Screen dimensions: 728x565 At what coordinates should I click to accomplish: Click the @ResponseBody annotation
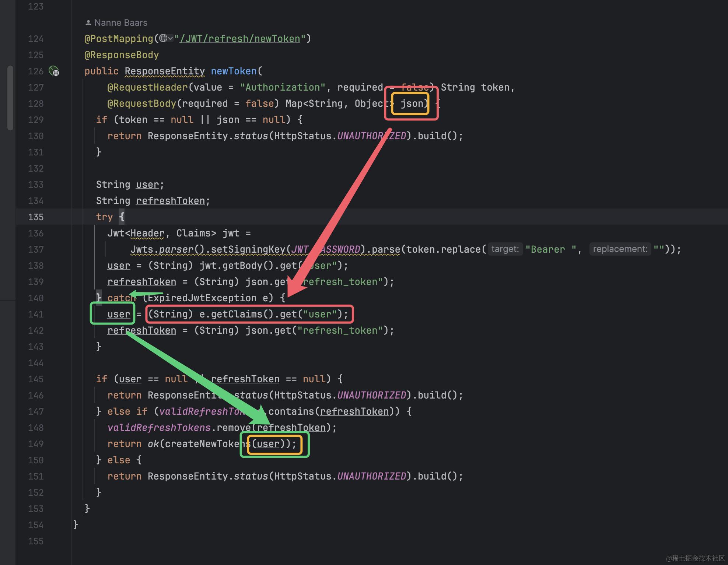tap(122, 55)
